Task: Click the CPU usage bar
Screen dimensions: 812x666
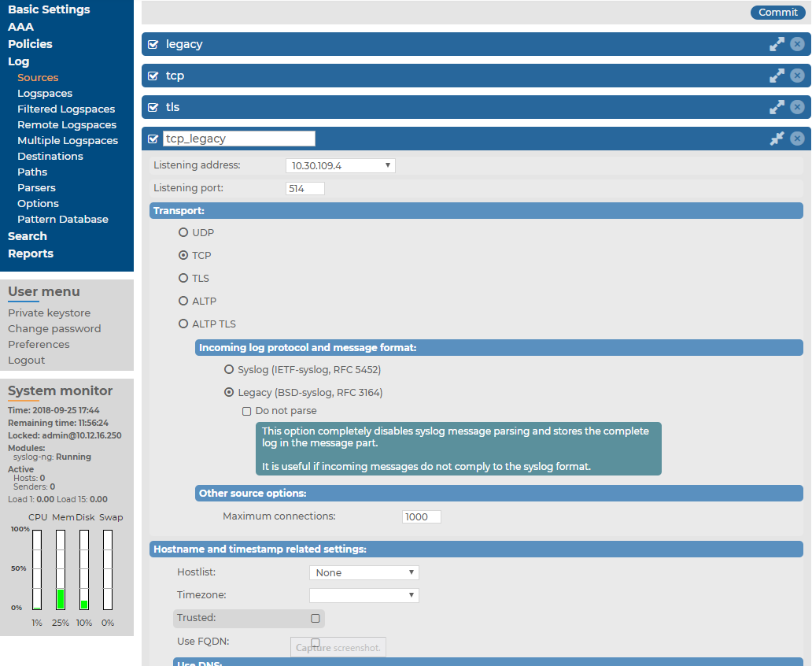Action: pyautogui.click(x=37, y=570)
